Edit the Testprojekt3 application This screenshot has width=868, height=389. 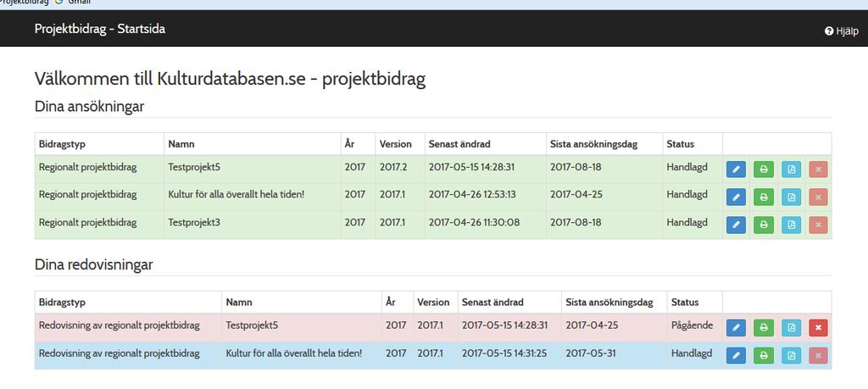pyautogui.click(x=736, y=225)
